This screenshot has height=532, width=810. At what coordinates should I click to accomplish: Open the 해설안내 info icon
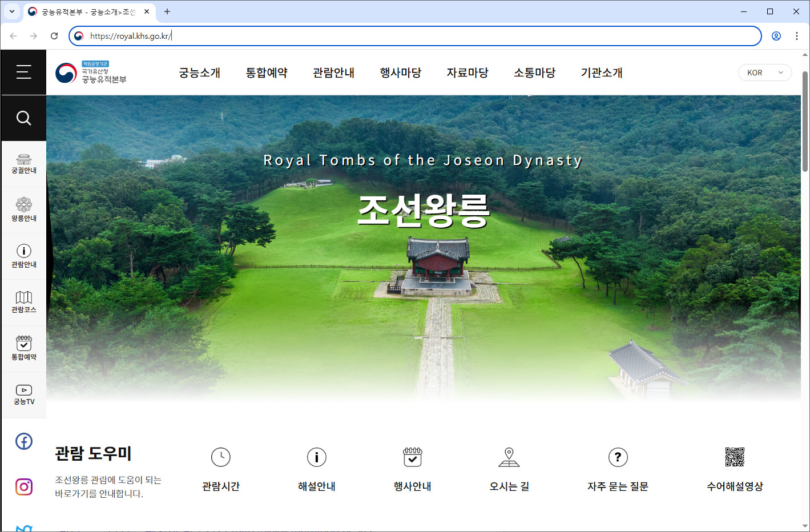(317, 457)
